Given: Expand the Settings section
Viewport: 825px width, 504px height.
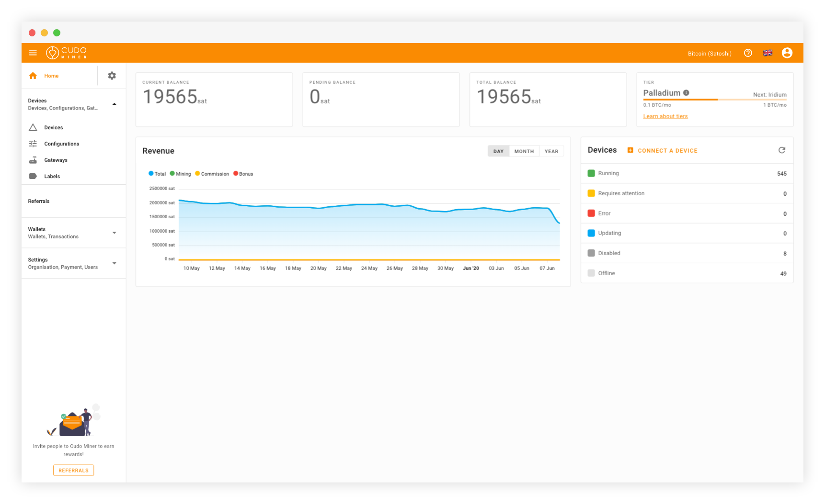Looking at the screenshot, I should coord(114,263).
